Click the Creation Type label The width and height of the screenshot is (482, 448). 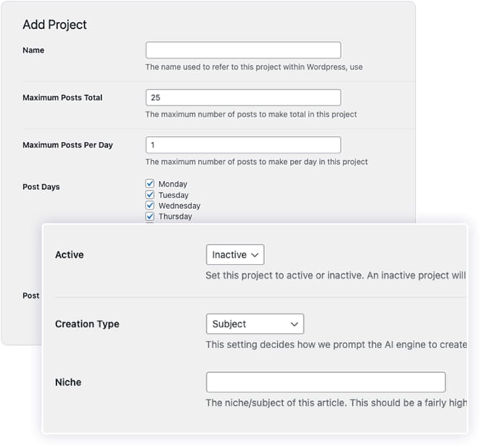coord(87,324)
